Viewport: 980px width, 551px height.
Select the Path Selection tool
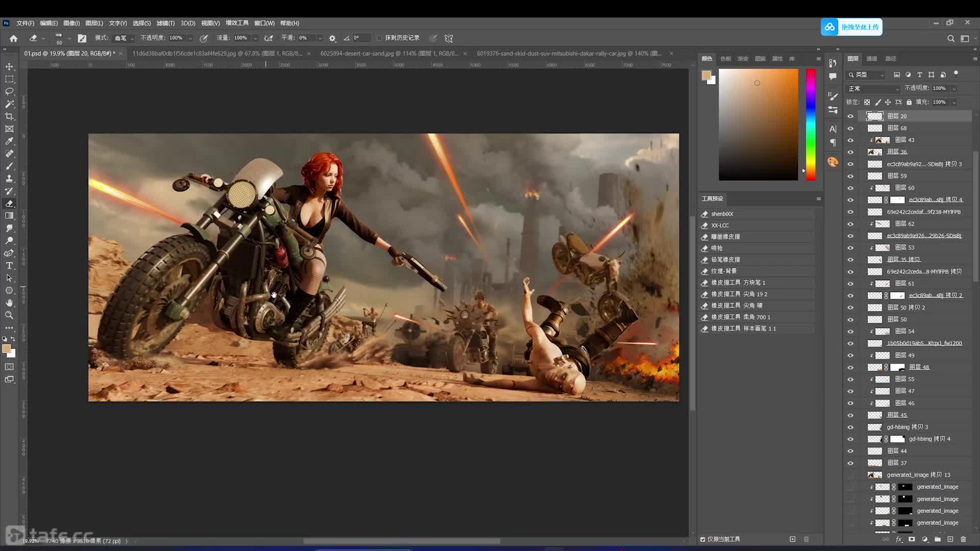click(9, 278)
